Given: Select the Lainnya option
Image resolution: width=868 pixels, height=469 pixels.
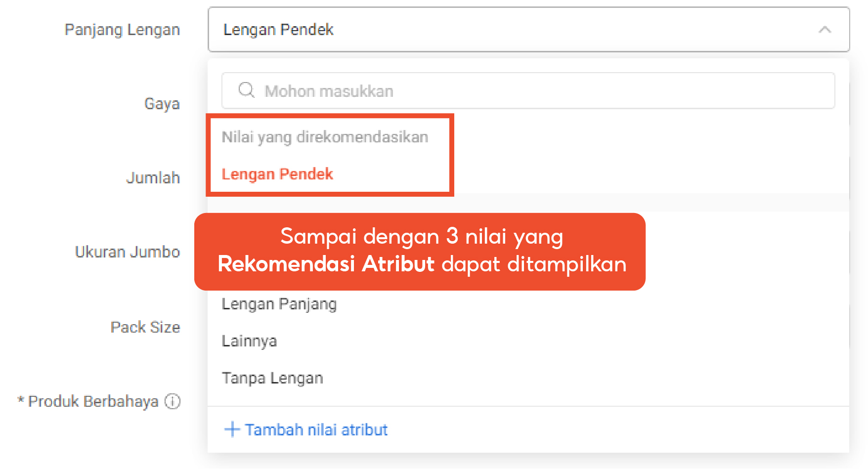Looking at the screenshot, I should coord(249,341).
